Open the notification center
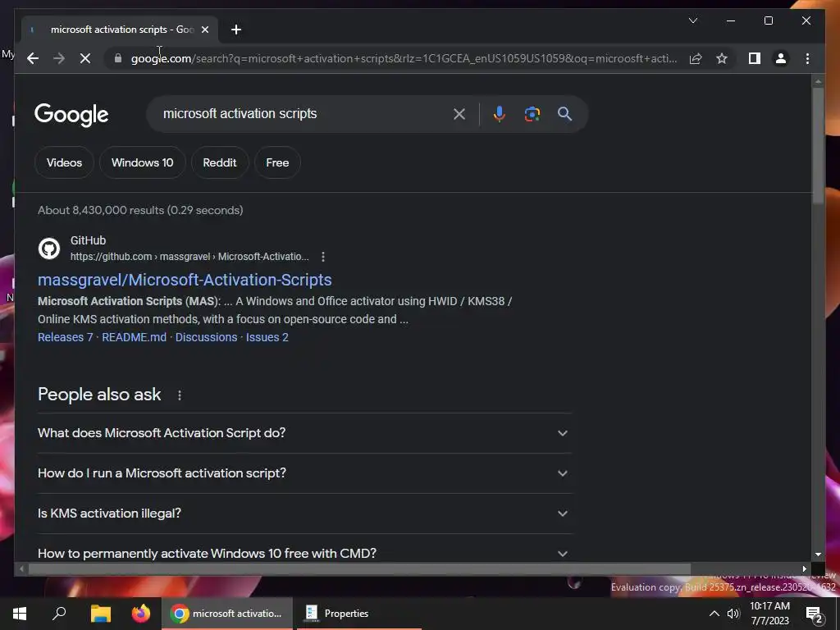This screenshot has height=630, width=840. (815, 615)
